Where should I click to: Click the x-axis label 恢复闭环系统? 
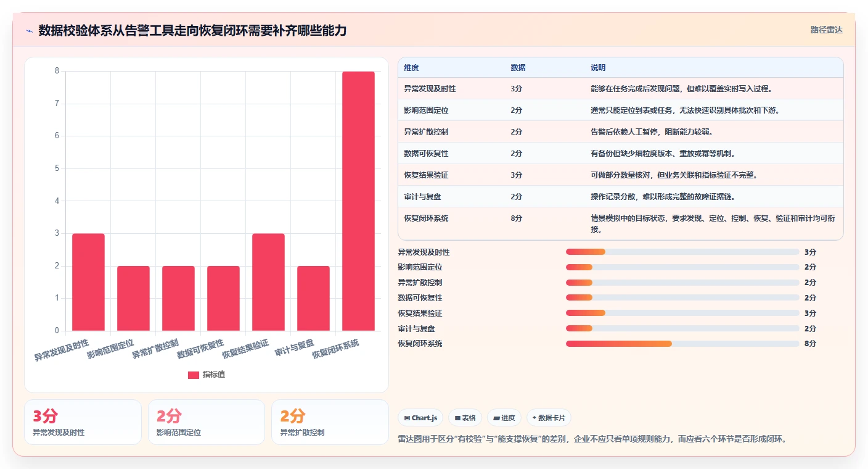[335, 349]
